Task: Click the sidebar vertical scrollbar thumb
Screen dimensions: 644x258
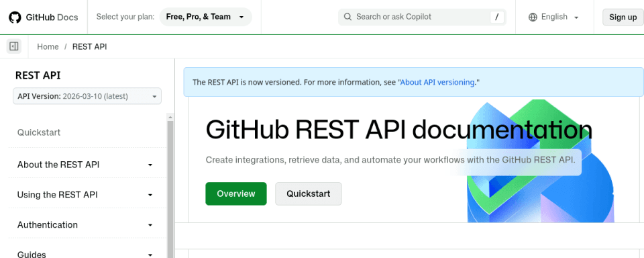Action: 170,189
